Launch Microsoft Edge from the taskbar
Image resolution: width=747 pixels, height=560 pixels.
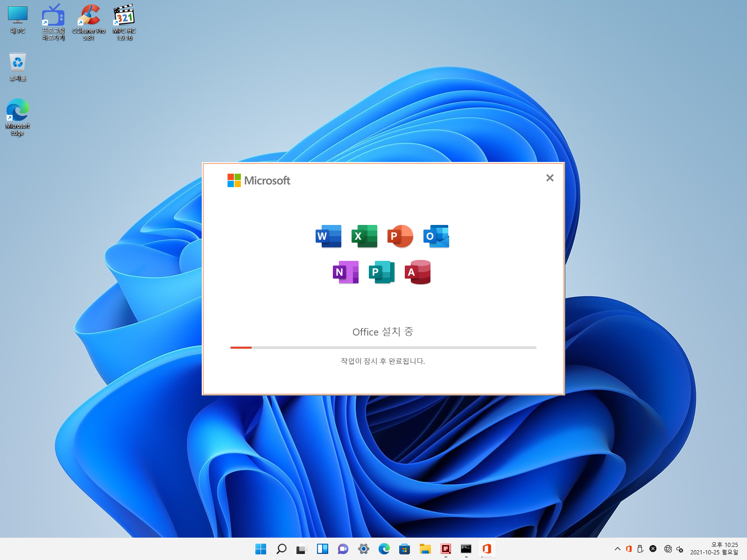tap(384, 549)
